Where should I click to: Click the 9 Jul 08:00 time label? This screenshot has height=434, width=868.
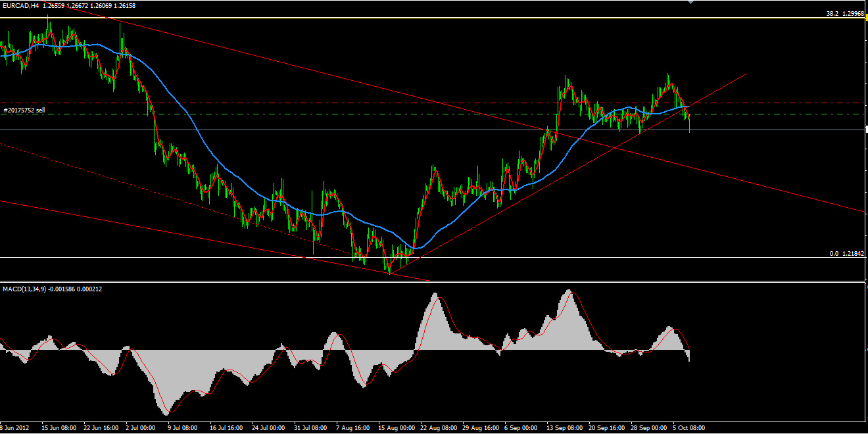pos(184,428)
